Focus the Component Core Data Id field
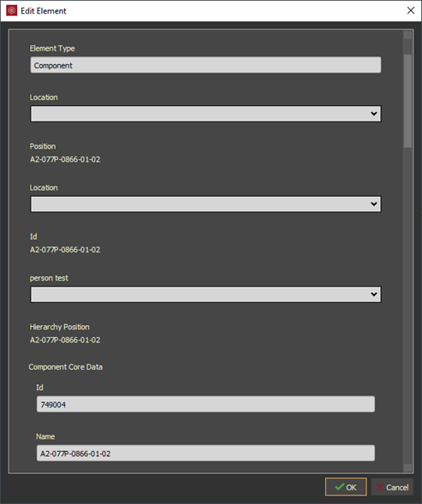The image size is (422, 504). pyautogui.click(x=205, y=404)
